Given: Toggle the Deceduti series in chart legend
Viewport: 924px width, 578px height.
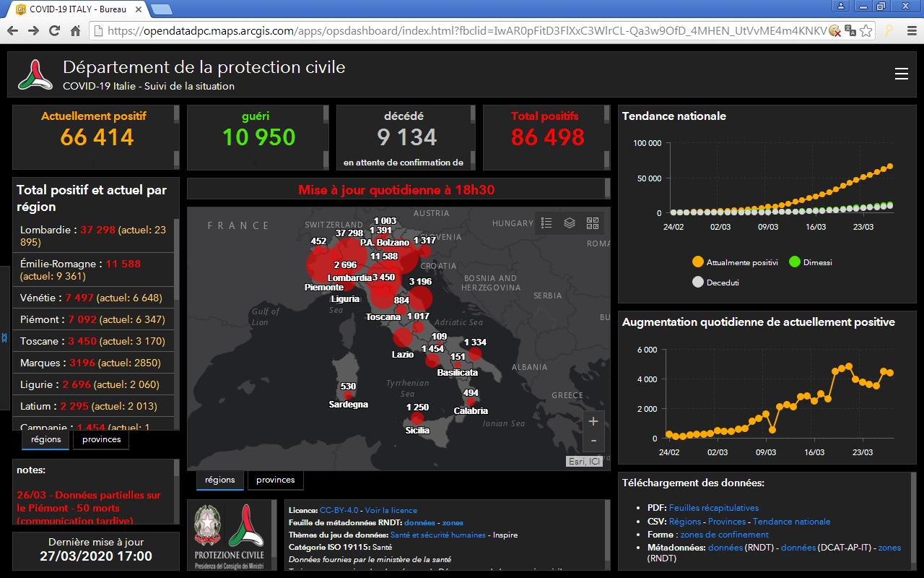Looking at the screenshot, I should coord(715,282).
